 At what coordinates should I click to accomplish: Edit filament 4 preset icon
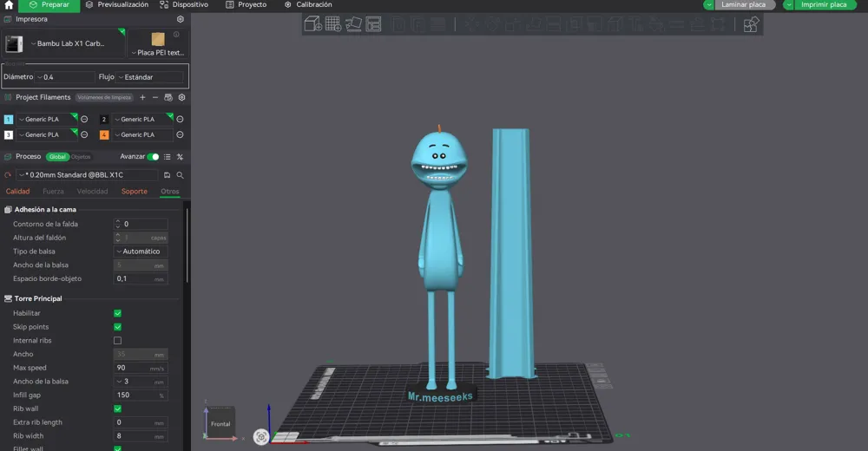point(180,134)
